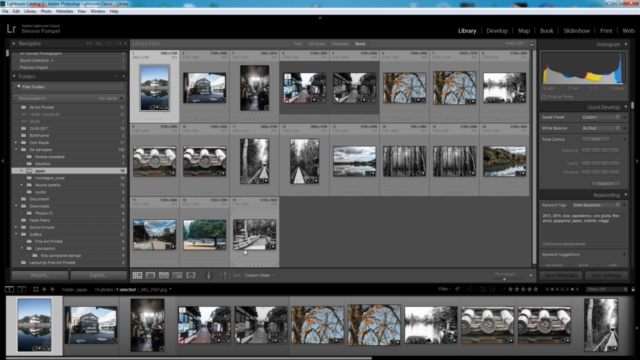The width and height of the screenshot is (640, 360).
Task: Open the Develop module
Action: [497, 31]
